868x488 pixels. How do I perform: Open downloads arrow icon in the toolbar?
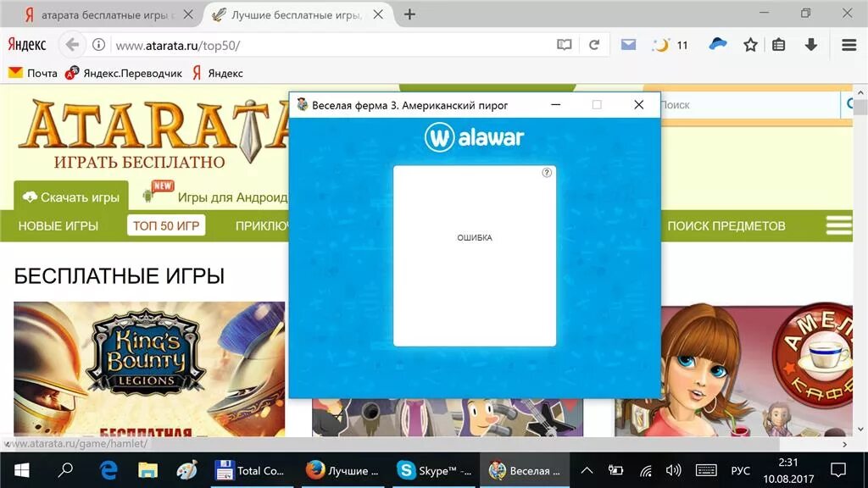[811, 45]
